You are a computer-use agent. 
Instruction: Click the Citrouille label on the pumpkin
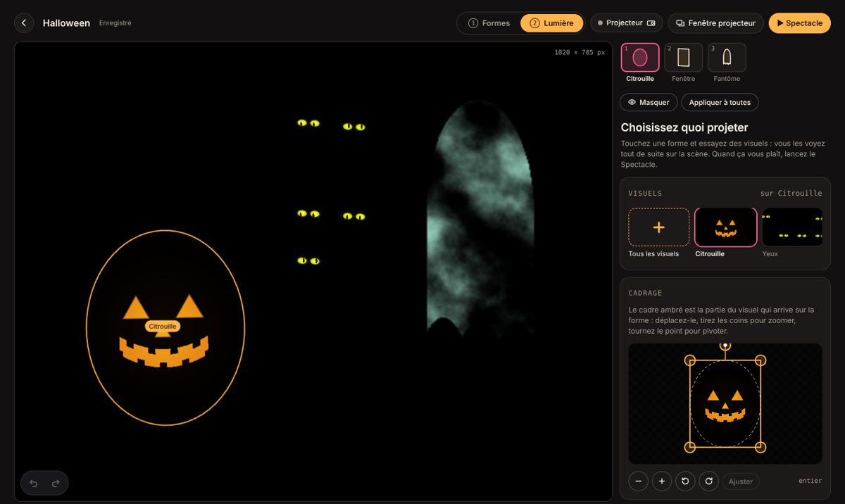click(x=163, y=327)
